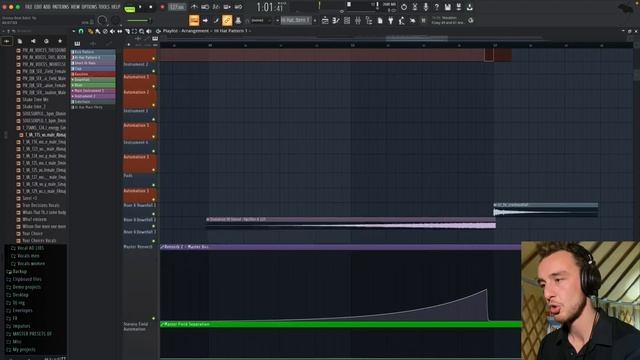Click Your Choice sample in browser

point(32,233)
